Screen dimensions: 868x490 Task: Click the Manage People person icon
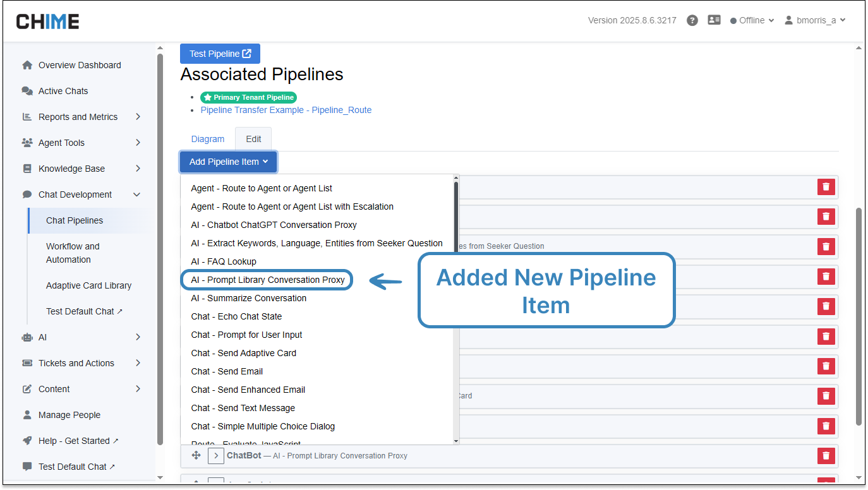point(27,415)
